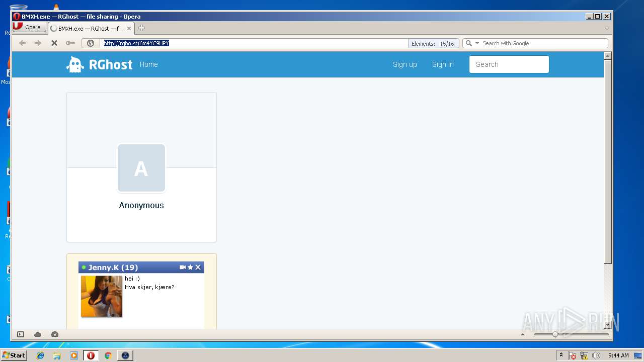The width and height of the screenshot is (644, 362).
Task: Toggle the Opera Turbo speedometer icon
Action: point(55,334)
